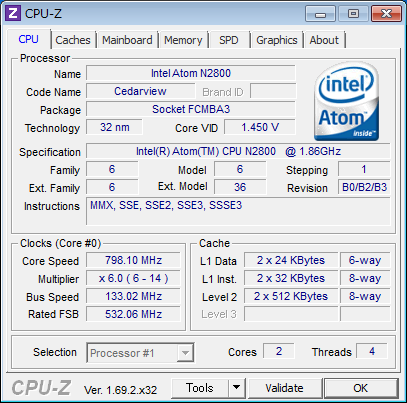Click the Instructions list MMX, SSE, SSE2

[x=238, y=211]
